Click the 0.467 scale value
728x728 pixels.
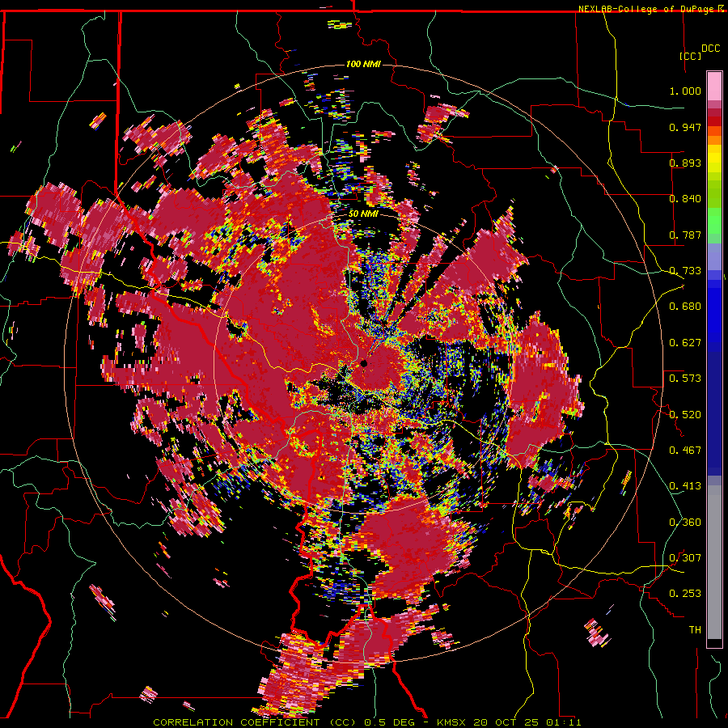[685, 450]
